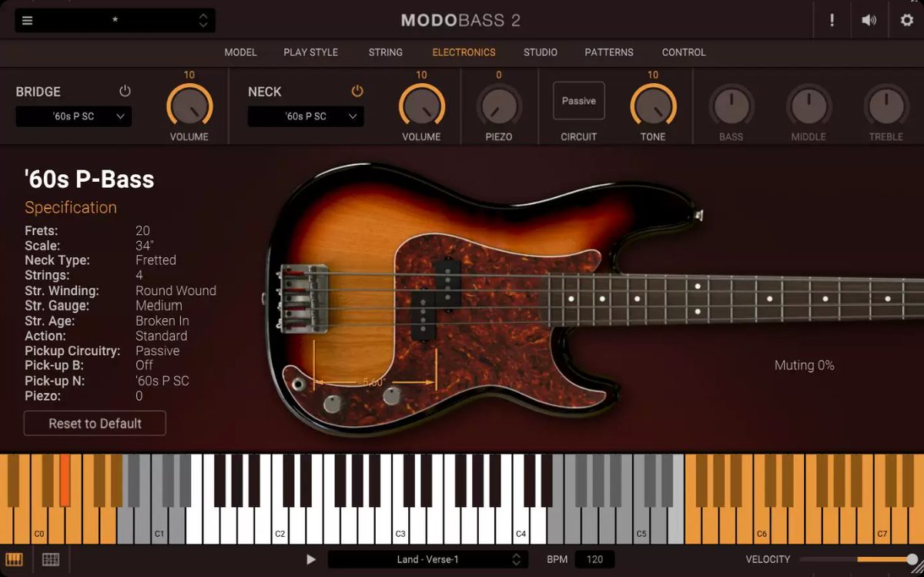This screenshot has width=924, height=577.
Task: Click the C2 piano key
Action: tap(280, 525)
